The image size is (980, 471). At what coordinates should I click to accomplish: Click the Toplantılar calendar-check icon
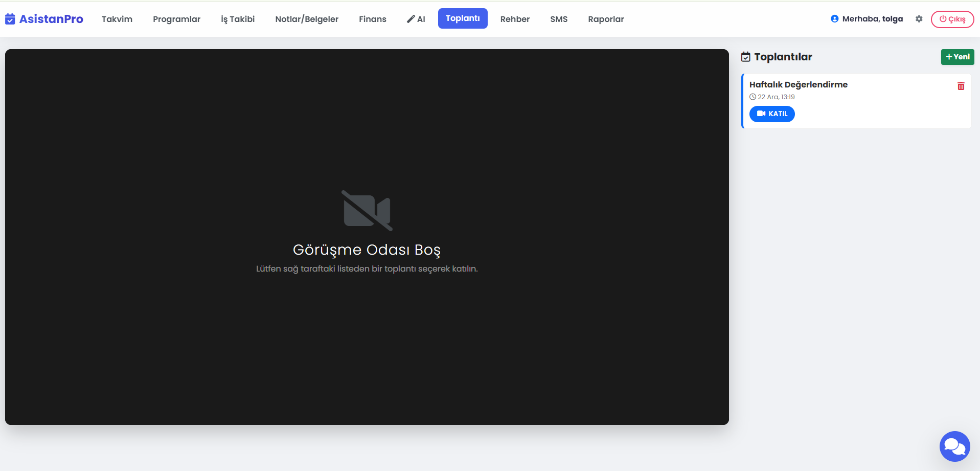click(x=746, y=57)
